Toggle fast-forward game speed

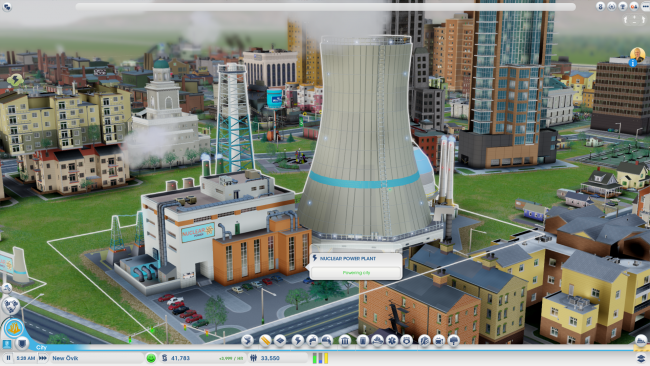coord(42,358)
